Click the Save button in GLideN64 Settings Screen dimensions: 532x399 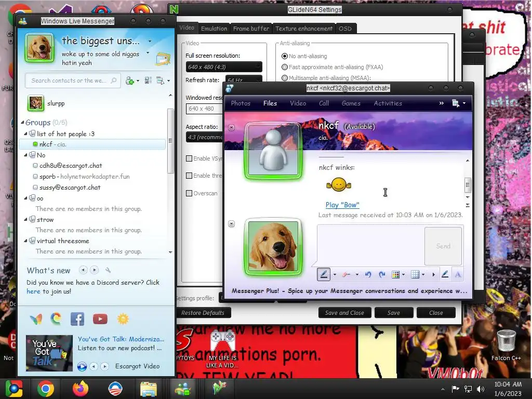[394, 313]
